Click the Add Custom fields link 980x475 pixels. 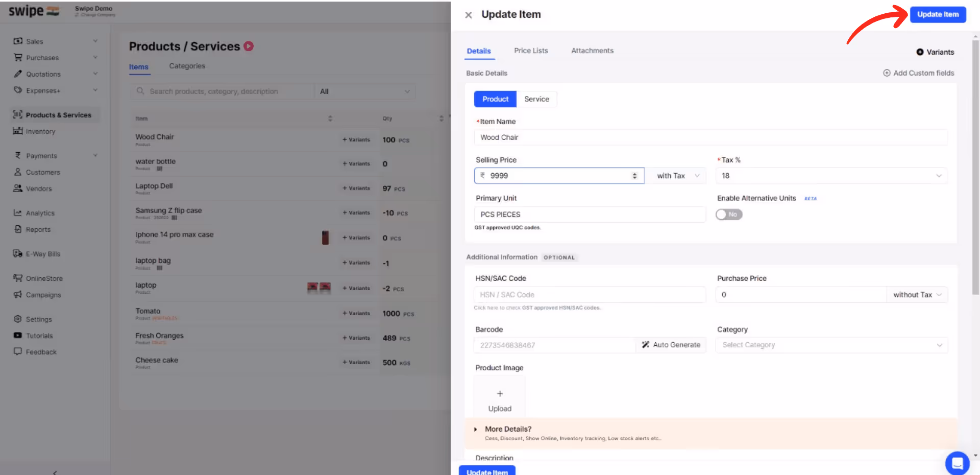pos(918,73)
